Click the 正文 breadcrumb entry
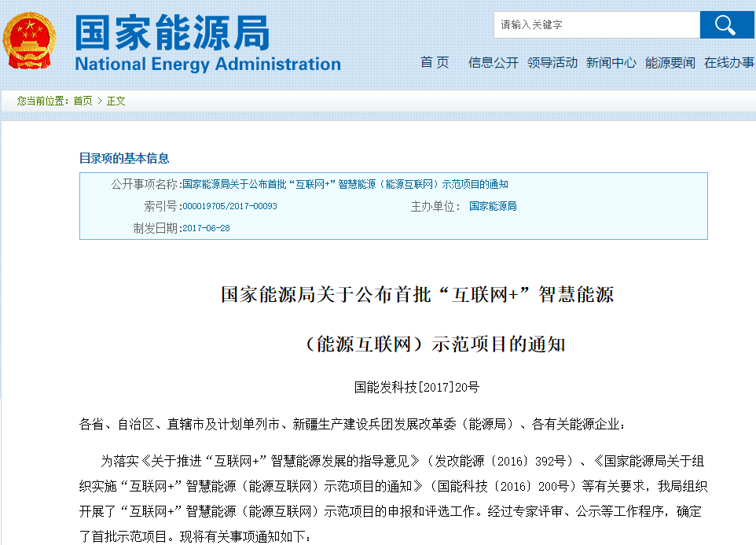The height and width of the screenshot is (545, 756). 115,101
